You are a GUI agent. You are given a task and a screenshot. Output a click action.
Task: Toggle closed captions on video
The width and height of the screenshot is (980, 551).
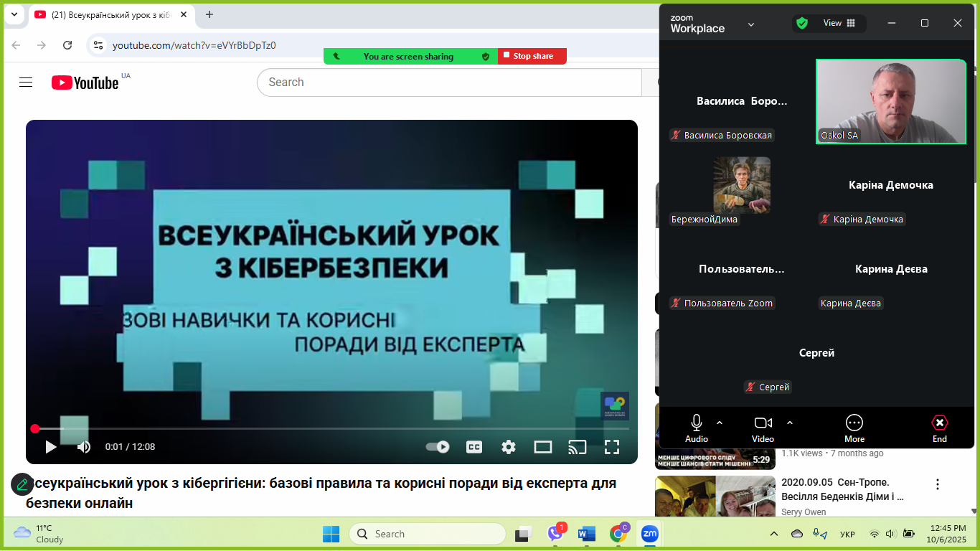coord(474,447)
